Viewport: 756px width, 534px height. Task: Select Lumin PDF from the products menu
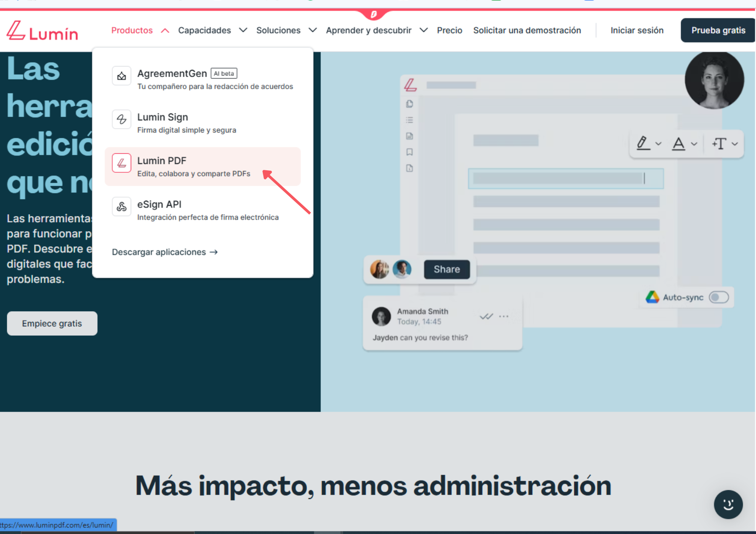tap(203, 167)
